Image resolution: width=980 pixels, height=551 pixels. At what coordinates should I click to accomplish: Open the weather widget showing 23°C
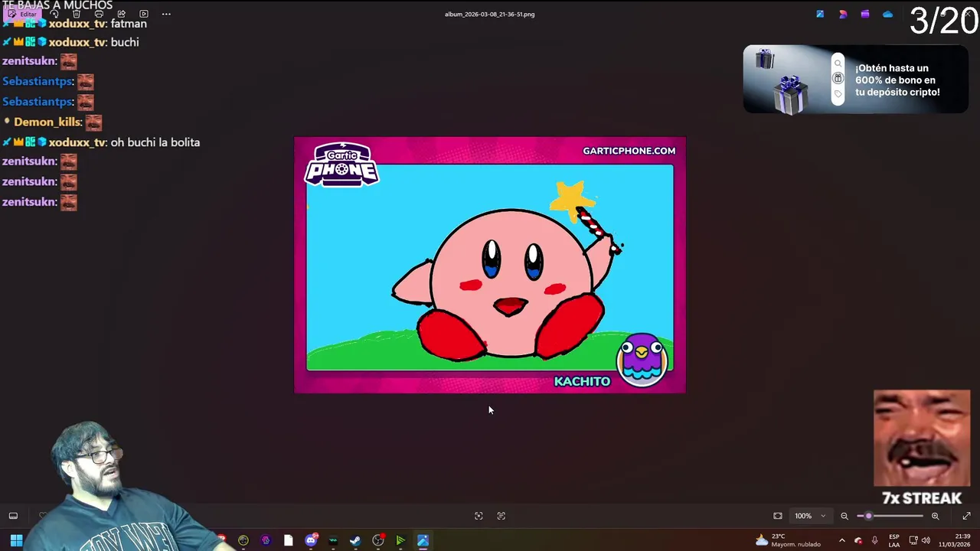coord(788,540)
